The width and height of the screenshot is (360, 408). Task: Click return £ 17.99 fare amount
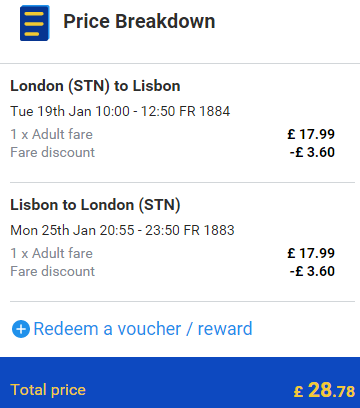(x=311, y=253)
